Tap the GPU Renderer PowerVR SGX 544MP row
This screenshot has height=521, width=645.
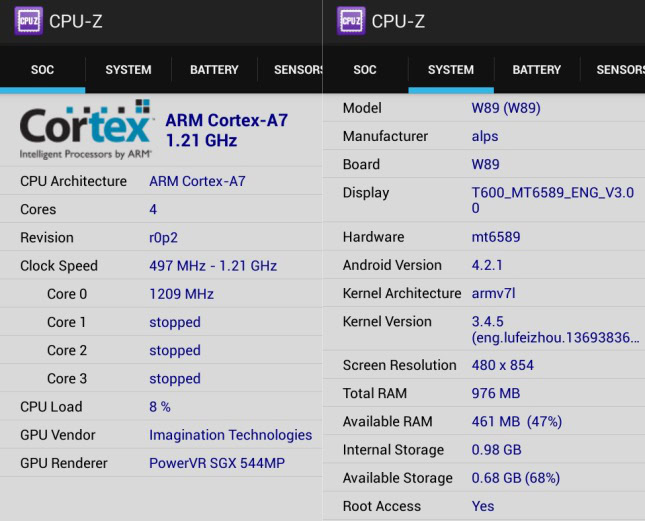coord(161,463)
